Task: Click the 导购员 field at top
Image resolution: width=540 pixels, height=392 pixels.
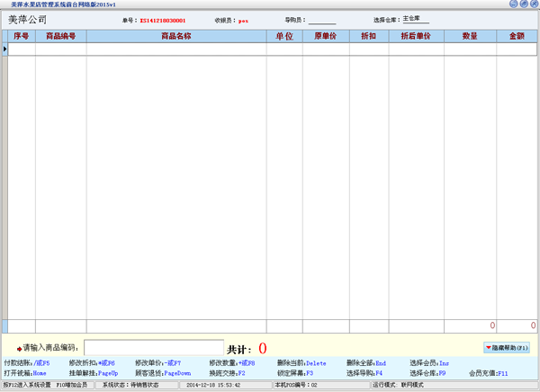Action: [321, 19]
